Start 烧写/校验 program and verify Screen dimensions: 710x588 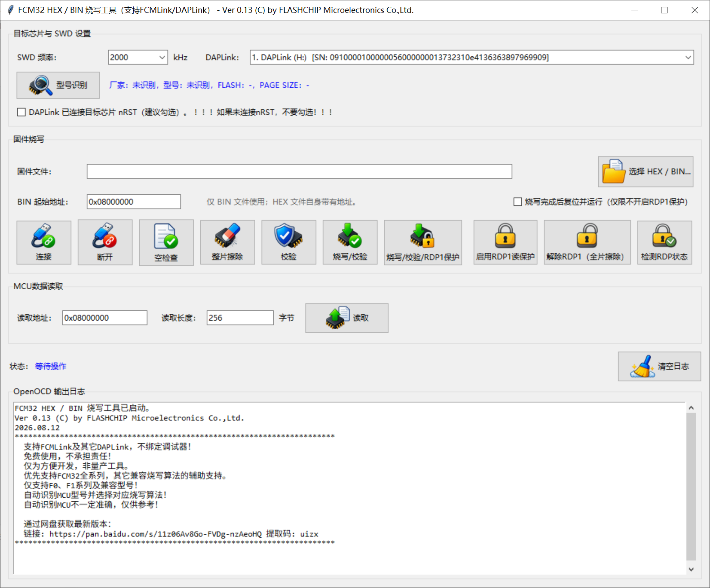point(350,242)
